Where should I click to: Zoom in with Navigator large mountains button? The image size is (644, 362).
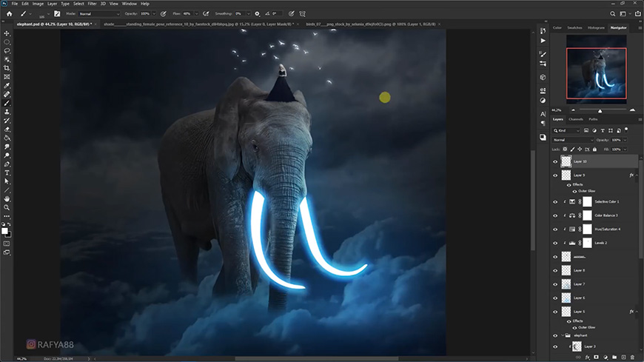click(x=632, y=110)
